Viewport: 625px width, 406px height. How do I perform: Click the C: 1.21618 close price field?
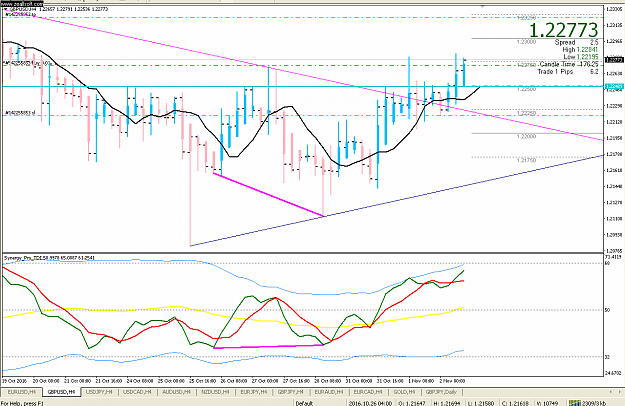point(515,403)
